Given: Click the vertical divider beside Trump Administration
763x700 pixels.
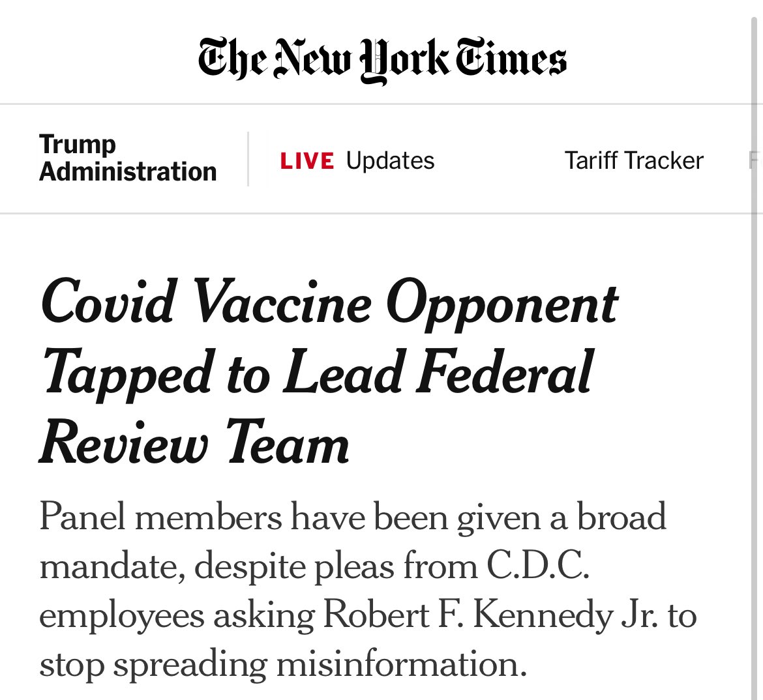Looking at the screenshot, I should pyautogui.click(x=248, y=159).
